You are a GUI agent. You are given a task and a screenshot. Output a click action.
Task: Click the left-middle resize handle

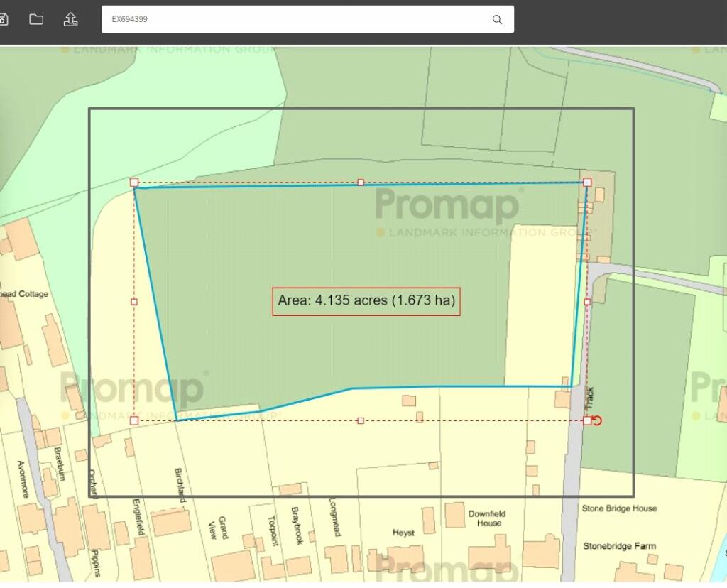point(134,302)
